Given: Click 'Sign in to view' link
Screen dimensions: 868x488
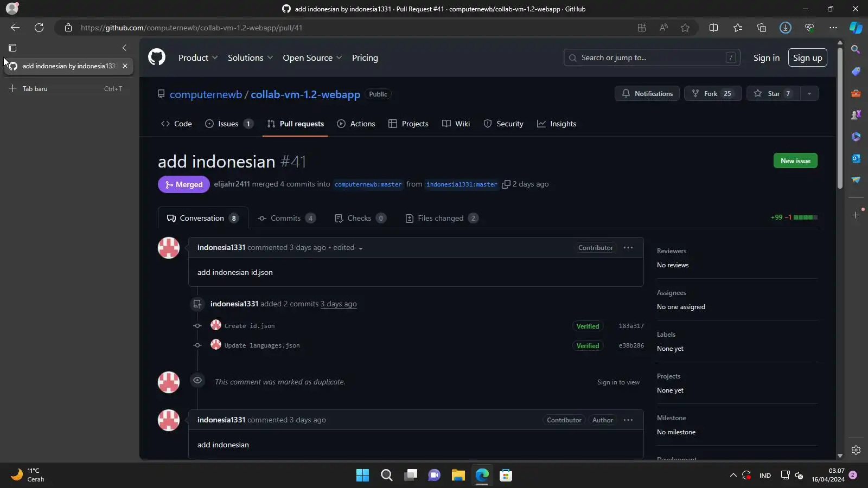Looking at the screenshot, I should pos(618,382).
